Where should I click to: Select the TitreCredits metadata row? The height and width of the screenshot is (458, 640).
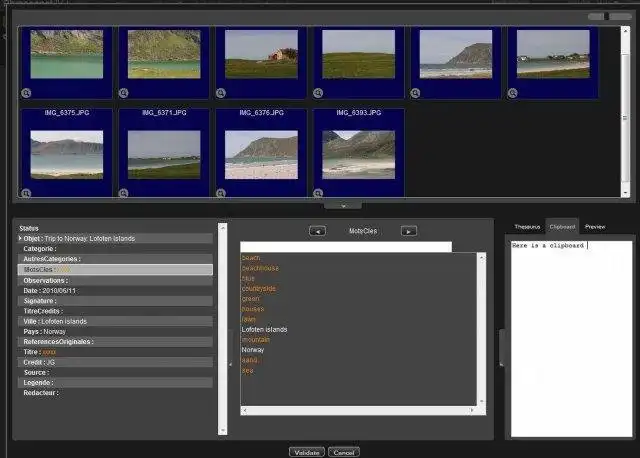click(115, 311)
